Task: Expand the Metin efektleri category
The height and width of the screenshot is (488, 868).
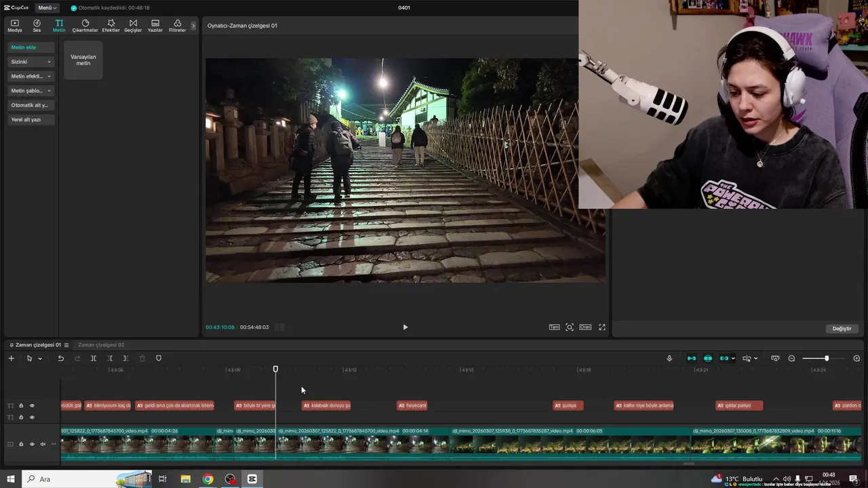Action: pyautogui.click(x=31, y=76)
